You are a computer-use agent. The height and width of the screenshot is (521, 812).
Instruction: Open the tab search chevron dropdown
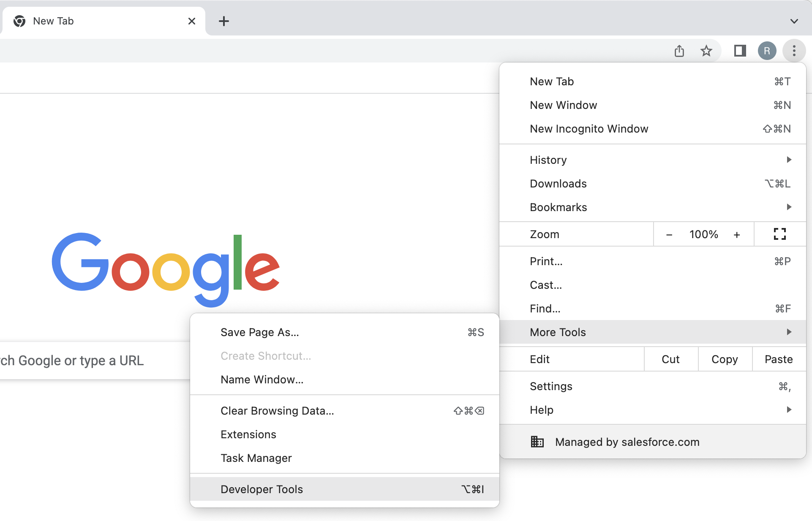[794, 21]
